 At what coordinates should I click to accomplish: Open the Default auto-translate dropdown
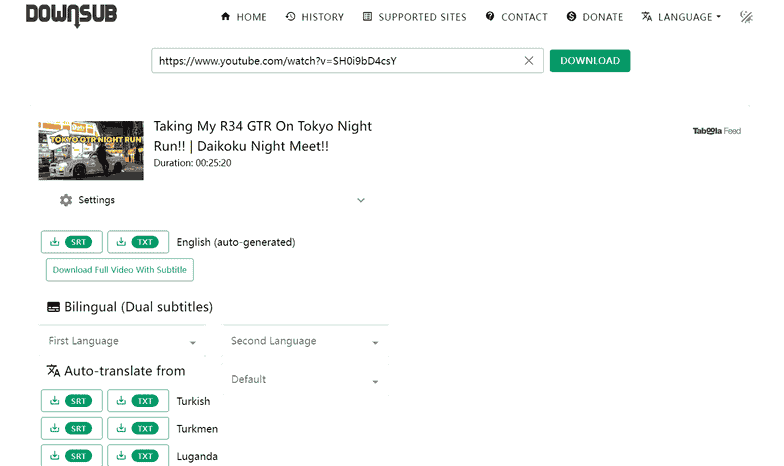pos(305,380)
